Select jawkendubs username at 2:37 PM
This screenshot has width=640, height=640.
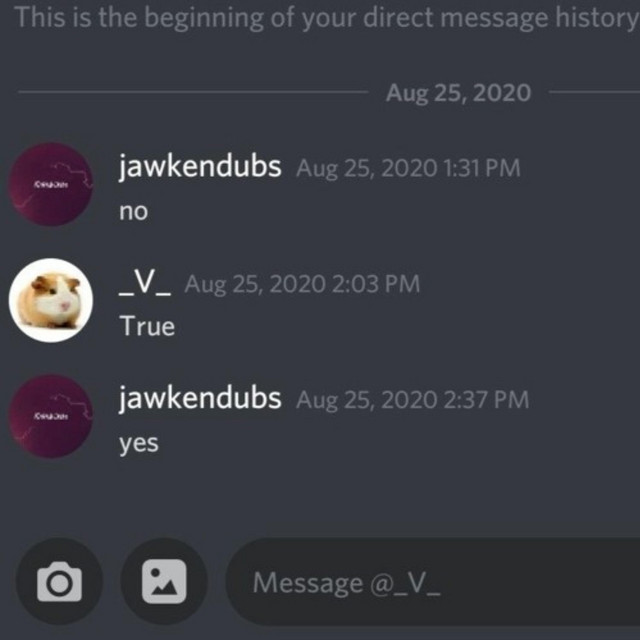tap(200, 398)
